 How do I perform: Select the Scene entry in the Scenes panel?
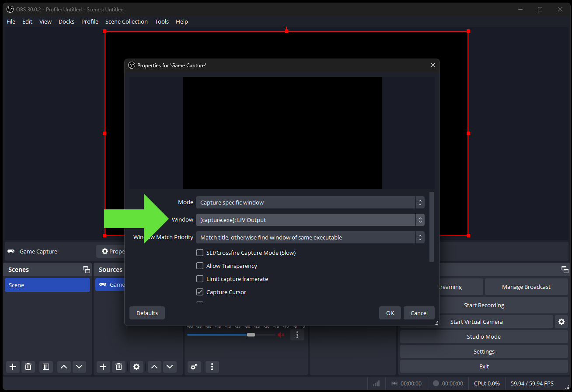tap(47, 284)
